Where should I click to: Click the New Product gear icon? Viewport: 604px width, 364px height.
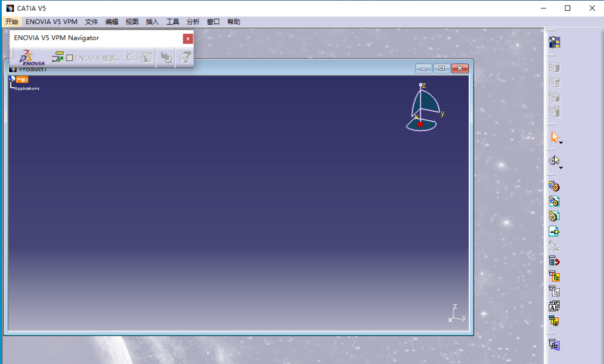(x=554, y=201)
